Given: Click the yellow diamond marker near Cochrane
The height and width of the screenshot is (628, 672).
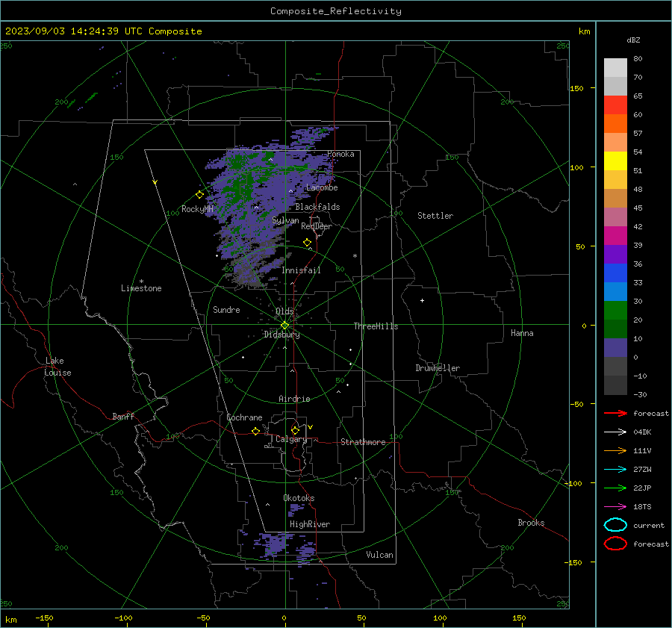Looking at the screenshot, I should pyautogui.click(x=256, y=431).
